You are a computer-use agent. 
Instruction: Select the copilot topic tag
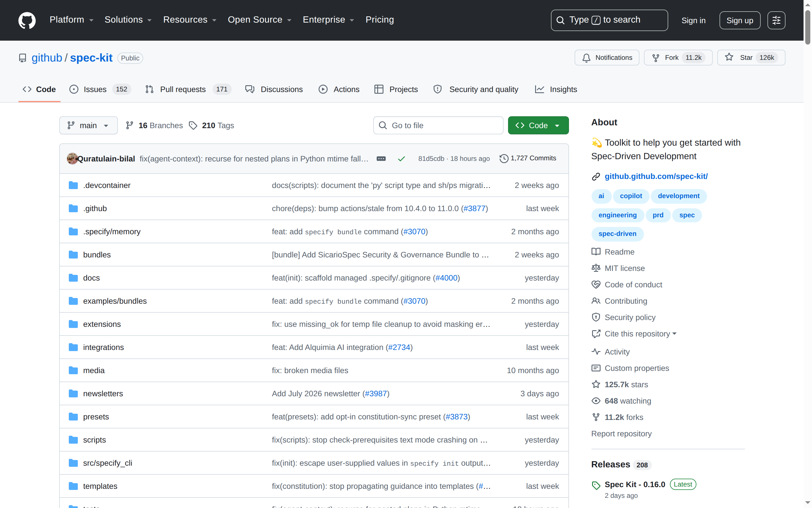pyautogui.click(x=631, y=196)
